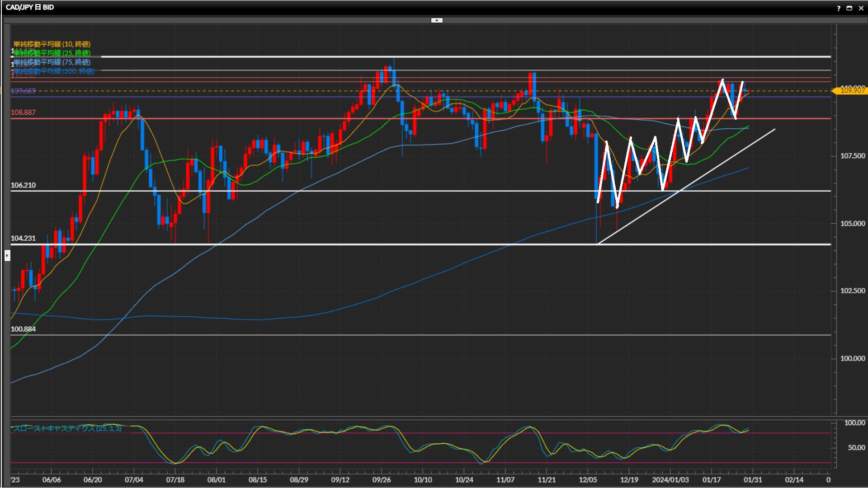Screen dimensions: 868x488
Task: Select the 10-period moving average label
Action: tap(52, 44)
